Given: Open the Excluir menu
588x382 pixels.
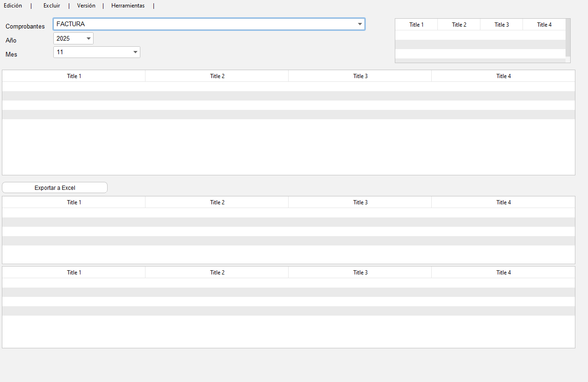Looking at the screenshot, I should tap(51, 6).
